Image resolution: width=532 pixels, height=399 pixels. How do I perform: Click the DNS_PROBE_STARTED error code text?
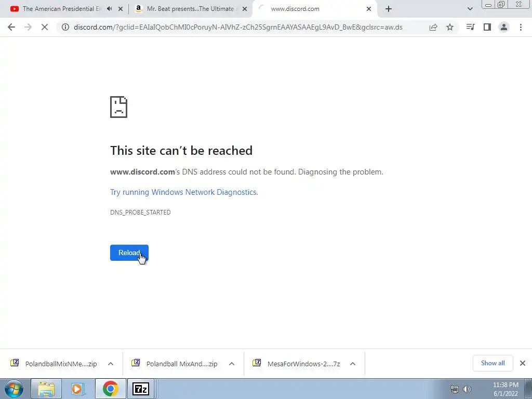(x=140, y=212)
